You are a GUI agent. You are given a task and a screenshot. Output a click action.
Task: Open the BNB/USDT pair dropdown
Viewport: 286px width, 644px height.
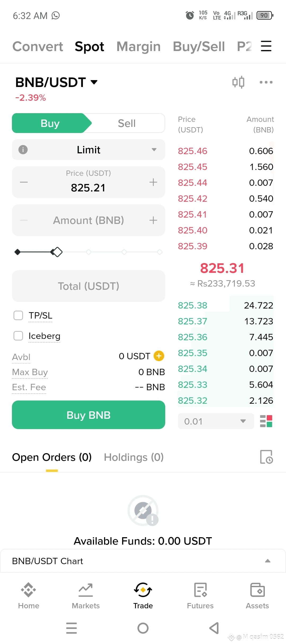click(x=56, y=82)
